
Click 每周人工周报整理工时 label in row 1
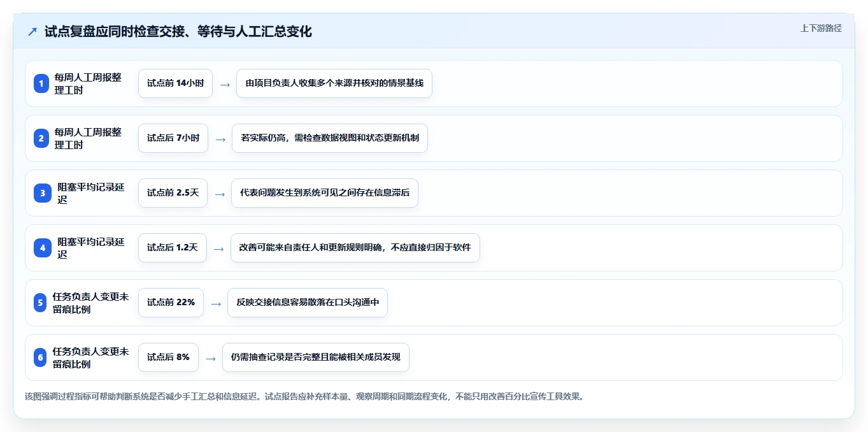tap(88, 83)
